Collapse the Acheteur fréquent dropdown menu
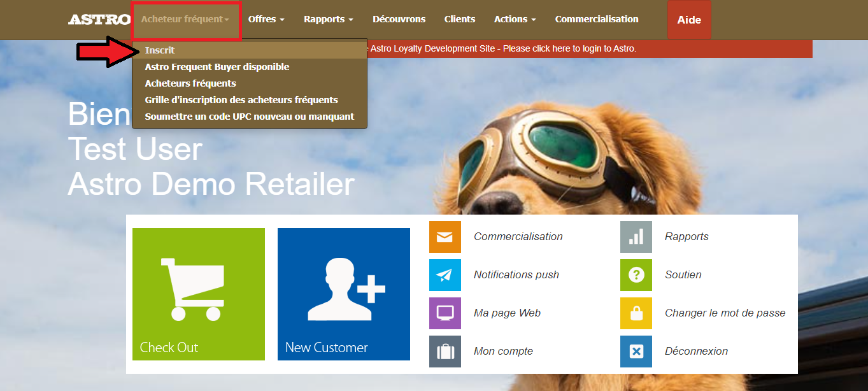The width and height of the screenshot is (868, 391). tap(185, 20)
